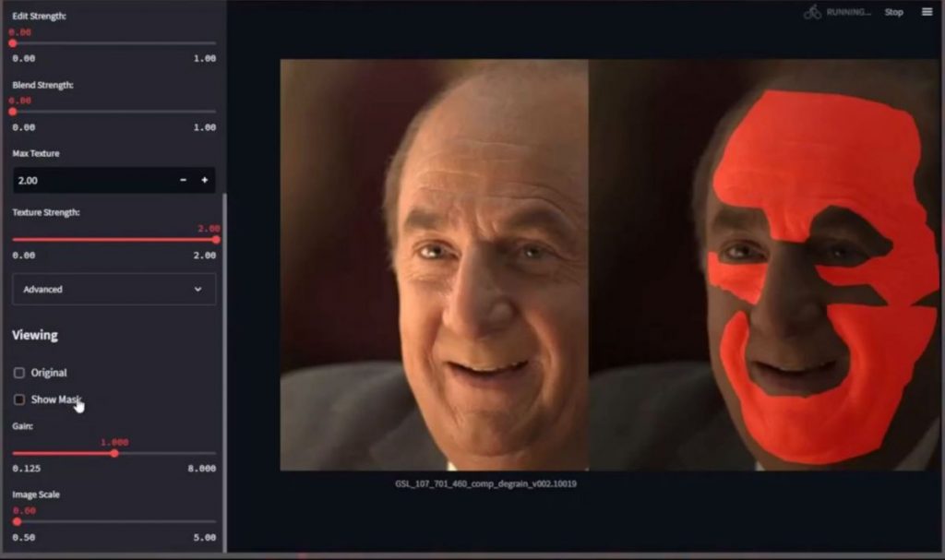Click the sidebar vertical scrollbar

pos(225,372)
